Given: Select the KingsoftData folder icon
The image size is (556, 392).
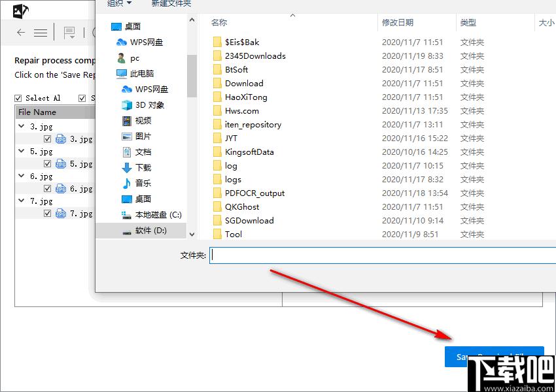Looking at the screenshot, I should (x=217, y=152).
